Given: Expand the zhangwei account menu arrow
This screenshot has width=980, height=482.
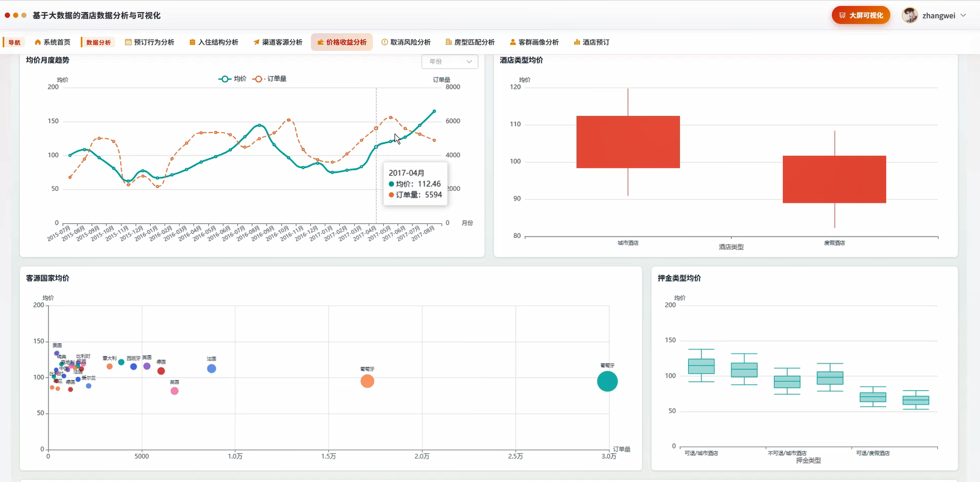Looking at the screenshot, I should [x=963, y=16].
